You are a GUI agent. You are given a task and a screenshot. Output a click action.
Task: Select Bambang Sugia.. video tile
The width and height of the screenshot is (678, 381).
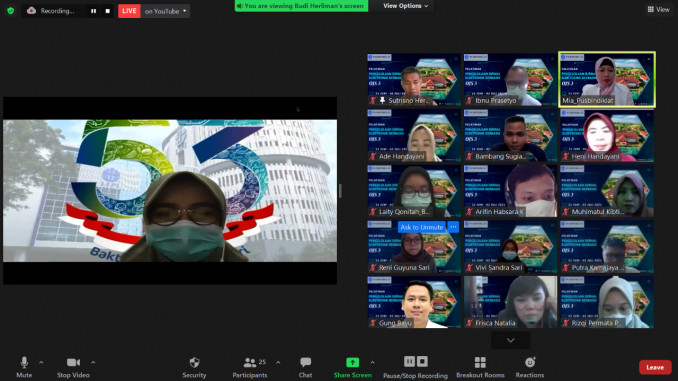point(510,135)
